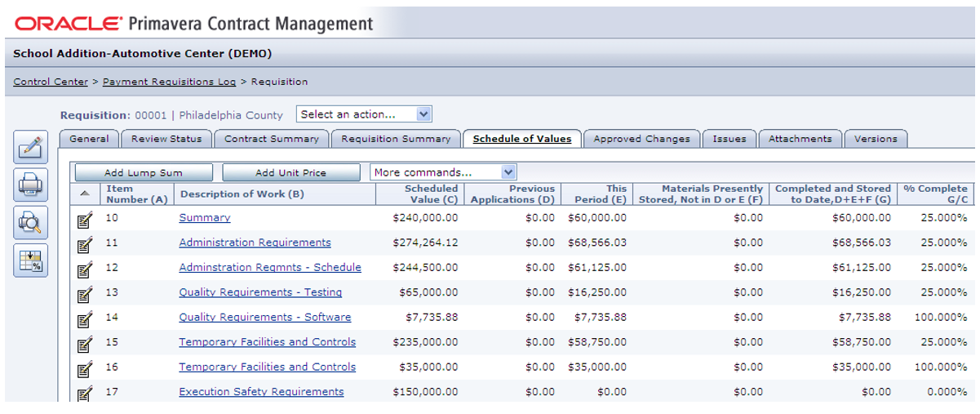Switch to the General tab
Image resolution: width=980 pixels, height=414 pixels.
[89, 139]
